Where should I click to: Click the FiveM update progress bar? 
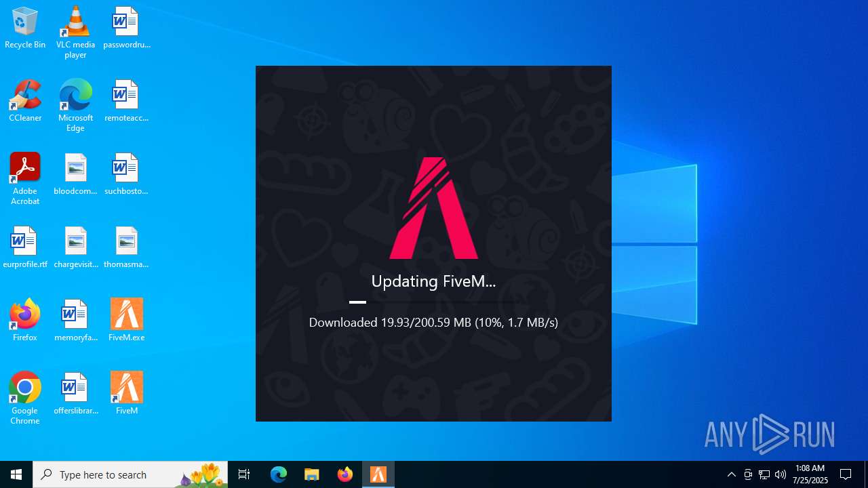pos(434,302)
